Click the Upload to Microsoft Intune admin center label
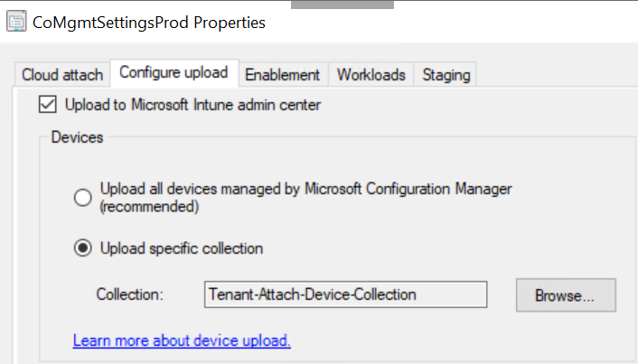Viewport: 638px width, 364px height. (192, 106)
